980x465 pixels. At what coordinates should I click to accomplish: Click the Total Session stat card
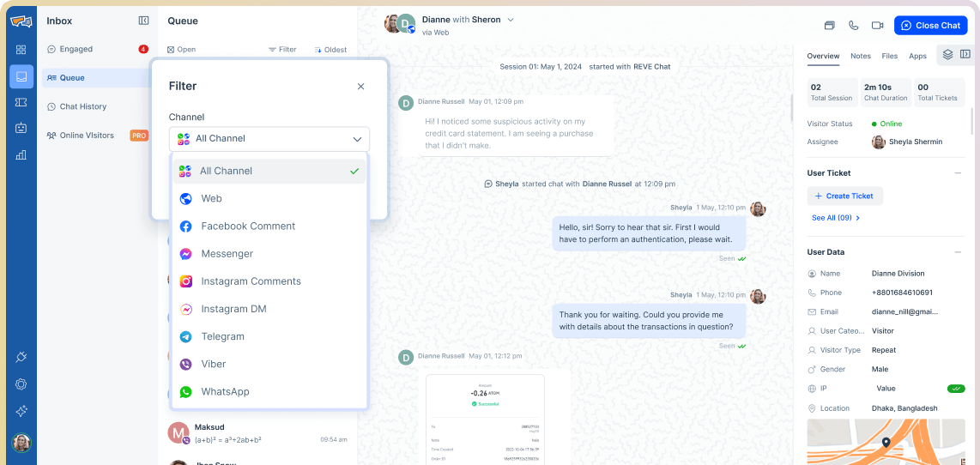coord(832,92)
